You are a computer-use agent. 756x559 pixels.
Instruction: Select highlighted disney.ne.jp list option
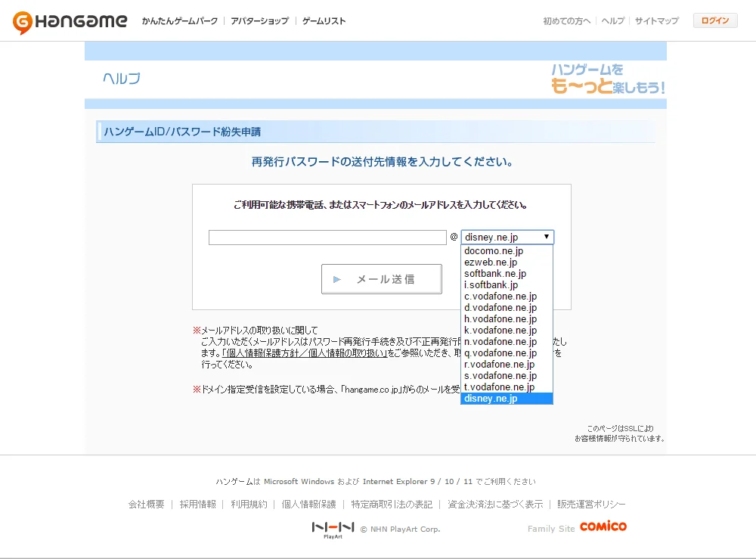tap(507, 399)
